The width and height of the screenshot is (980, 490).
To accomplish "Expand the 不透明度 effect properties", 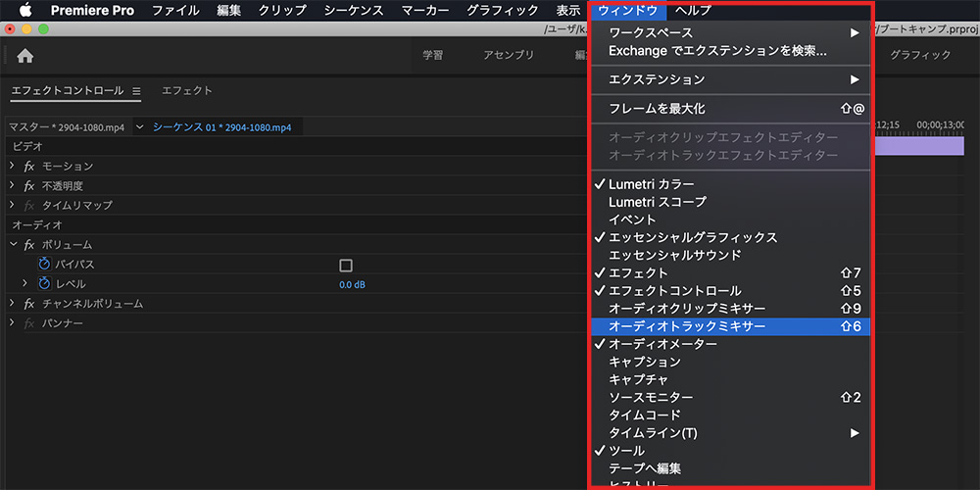I will (x=12, y=185).
